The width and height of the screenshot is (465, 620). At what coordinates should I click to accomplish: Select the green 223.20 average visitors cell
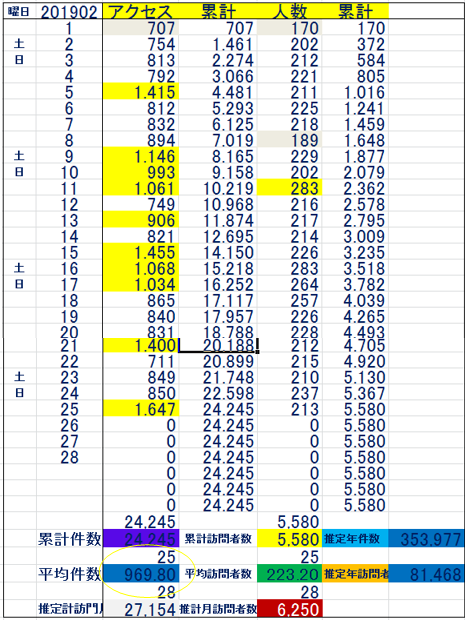point(289,573)
